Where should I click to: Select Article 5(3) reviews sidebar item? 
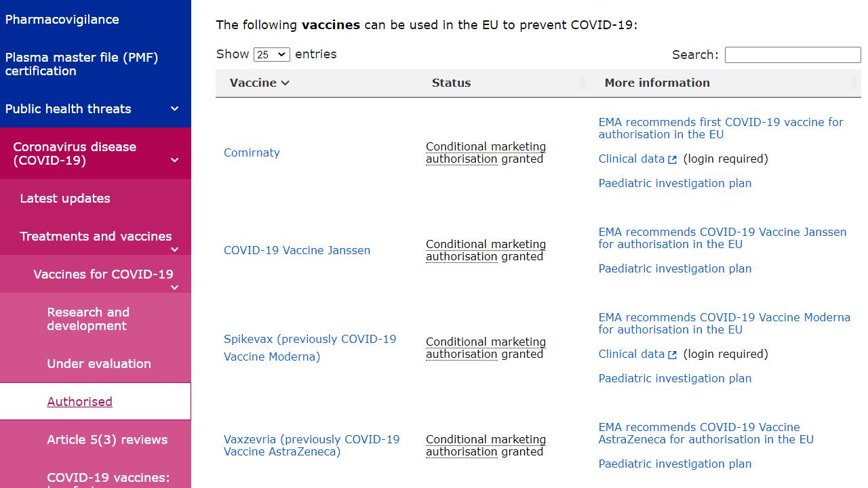pyautogui.click(x=107, y=440)
